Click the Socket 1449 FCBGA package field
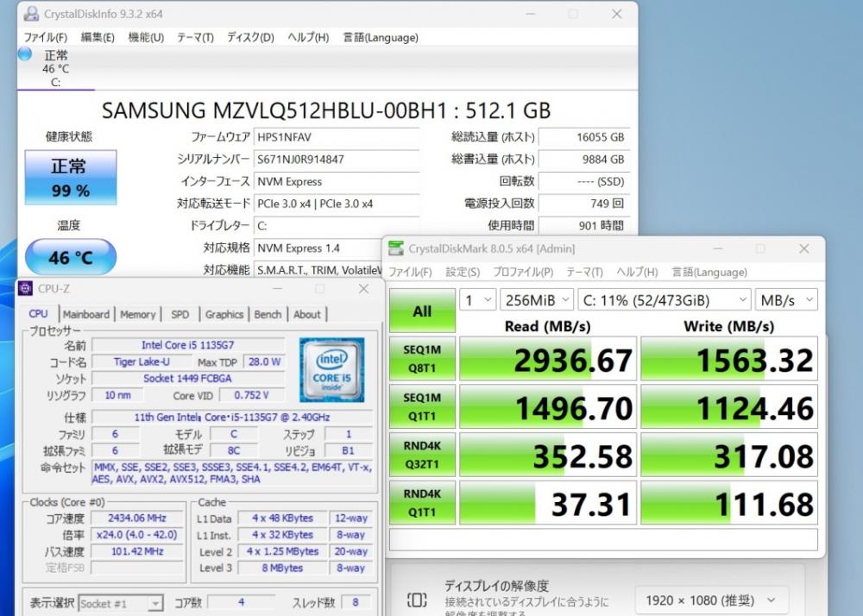The width and height of the screenshot is (863, 616). click(187, 379)
